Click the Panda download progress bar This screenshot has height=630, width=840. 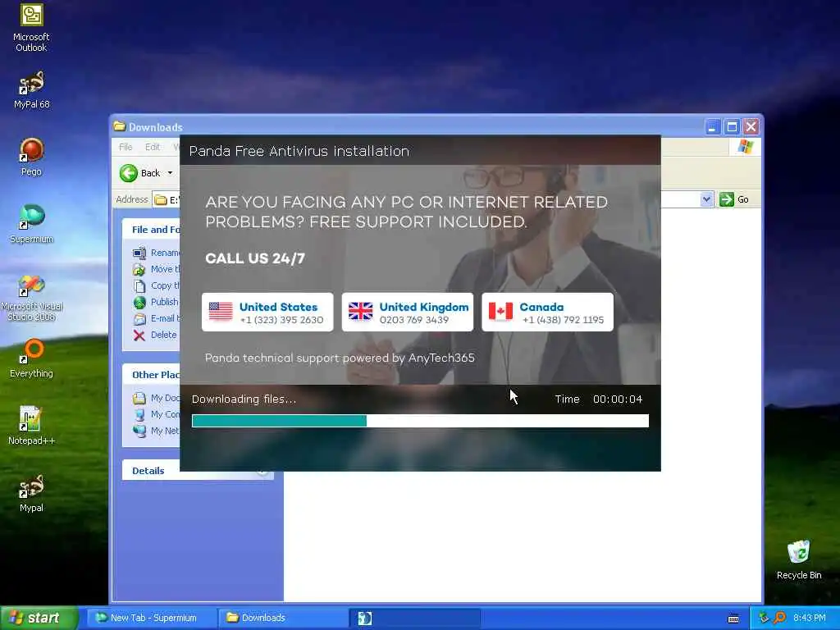point(420,421)
